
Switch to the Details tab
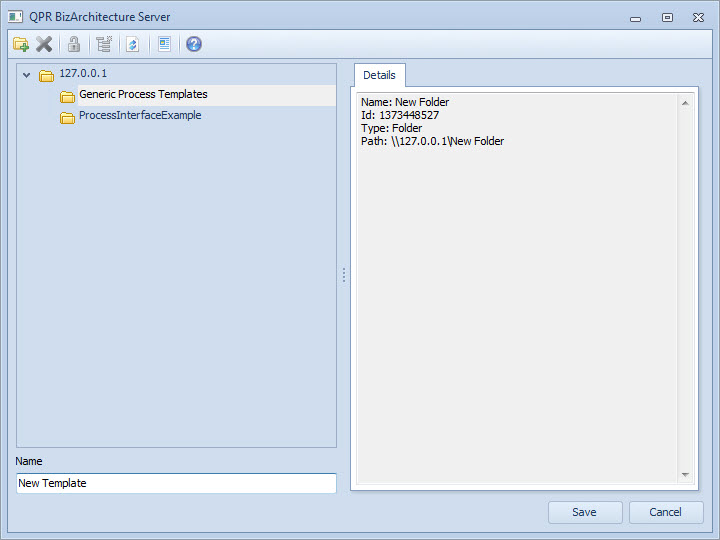[379, 75]
